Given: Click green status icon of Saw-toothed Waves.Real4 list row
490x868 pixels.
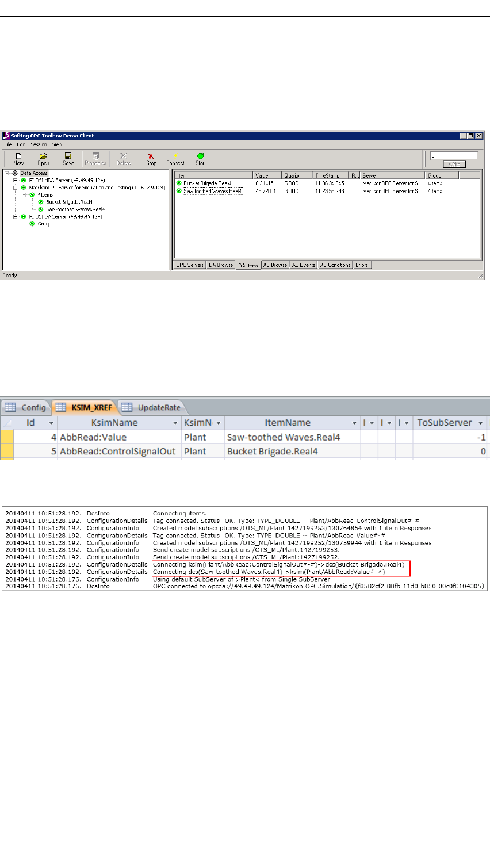Looking at the screenshot, I should [179, 191].
